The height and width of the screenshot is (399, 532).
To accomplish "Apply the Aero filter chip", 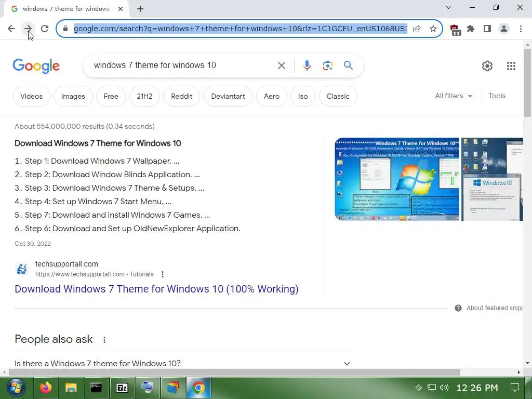I will pos(272,96).
